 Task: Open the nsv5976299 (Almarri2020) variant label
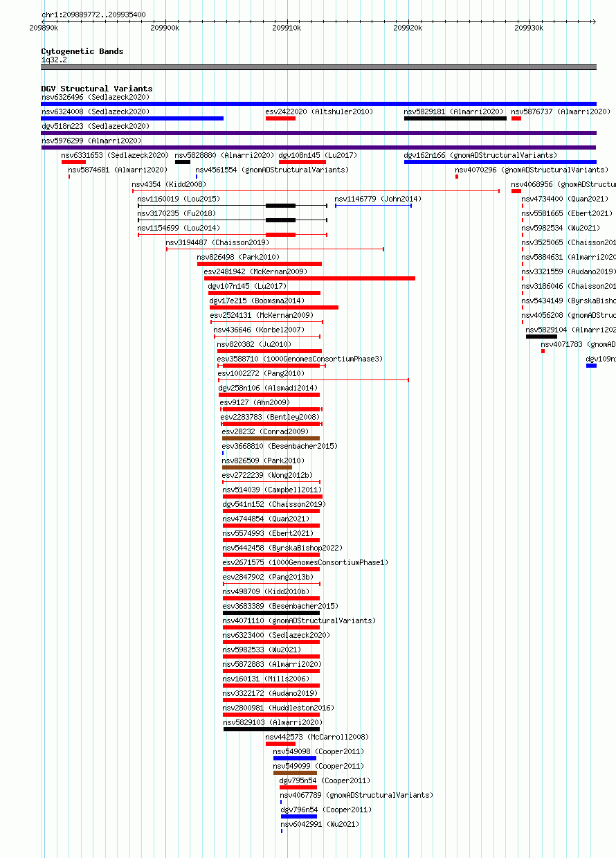tap(91, 141)
